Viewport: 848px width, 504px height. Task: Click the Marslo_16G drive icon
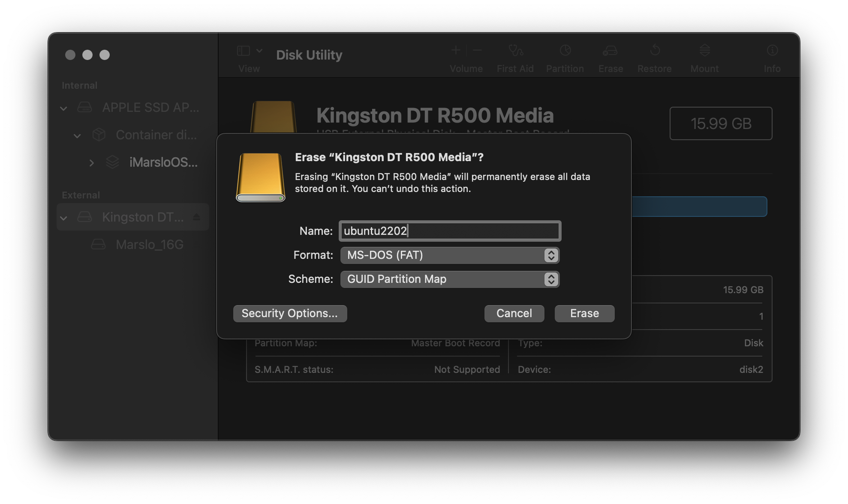(98, 244)
